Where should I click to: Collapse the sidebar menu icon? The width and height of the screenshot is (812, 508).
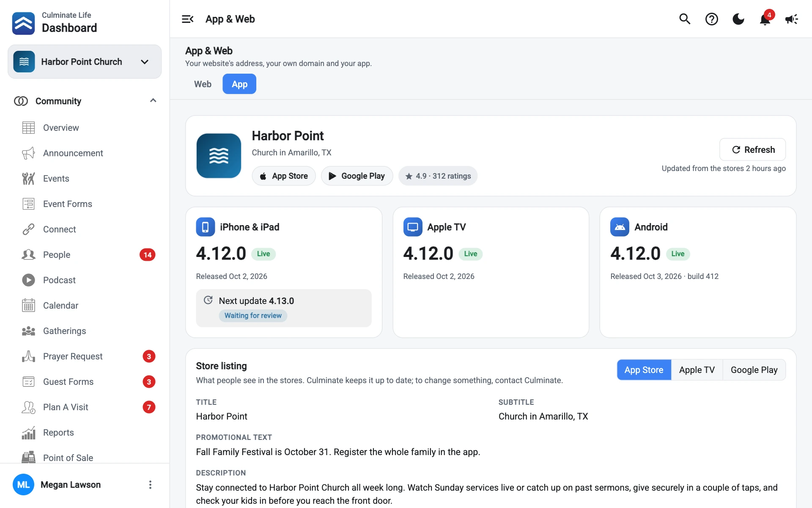tap(187, 19)
